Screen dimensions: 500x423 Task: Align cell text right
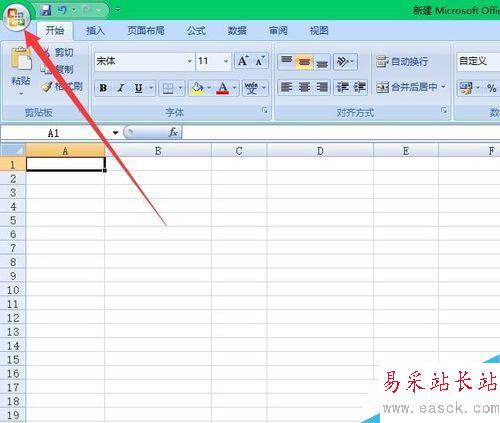tap(322, 88)
